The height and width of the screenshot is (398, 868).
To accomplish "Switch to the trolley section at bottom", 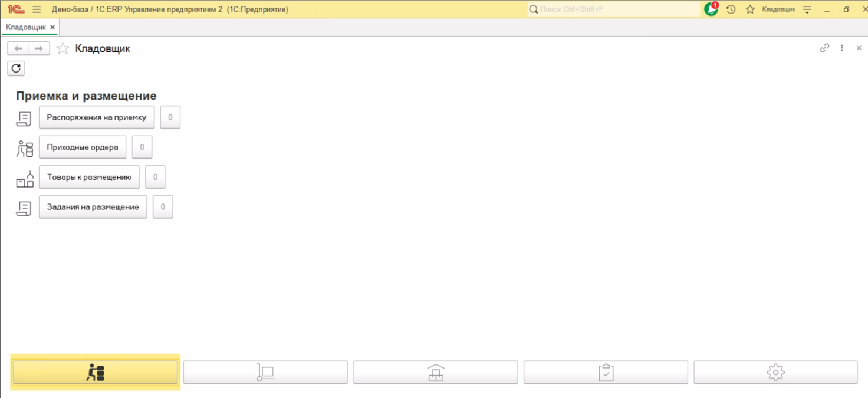I will coord(265,372).
